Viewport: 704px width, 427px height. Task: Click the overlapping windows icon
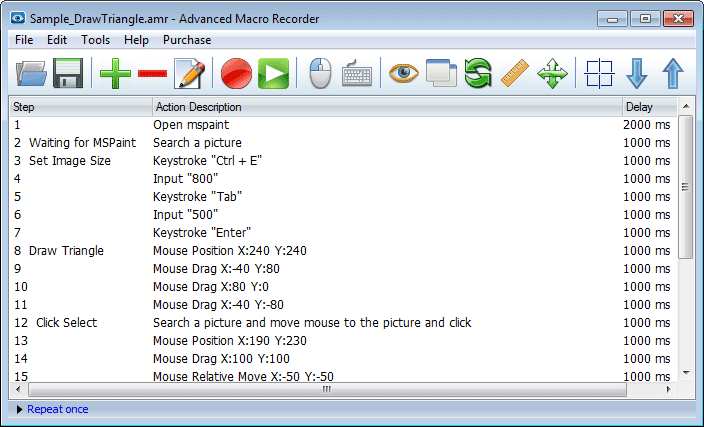point(441,73)
